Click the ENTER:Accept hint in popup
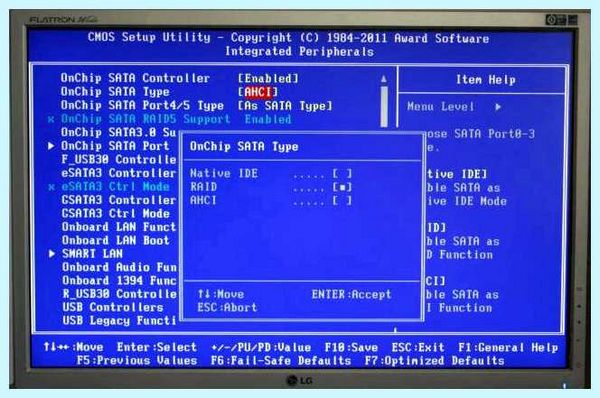Screen dimensions: 600x398 coord(351,294)
